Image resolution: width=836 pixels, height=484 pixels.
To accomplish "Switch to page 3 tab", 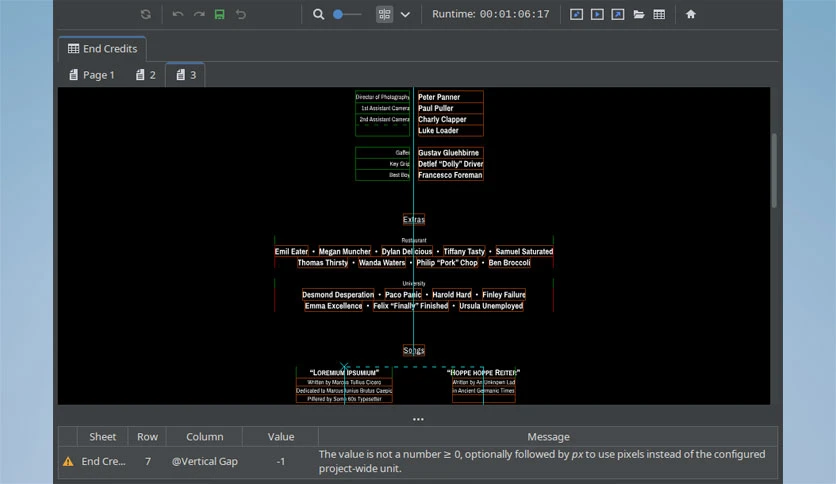I will (x=186, y=75).
